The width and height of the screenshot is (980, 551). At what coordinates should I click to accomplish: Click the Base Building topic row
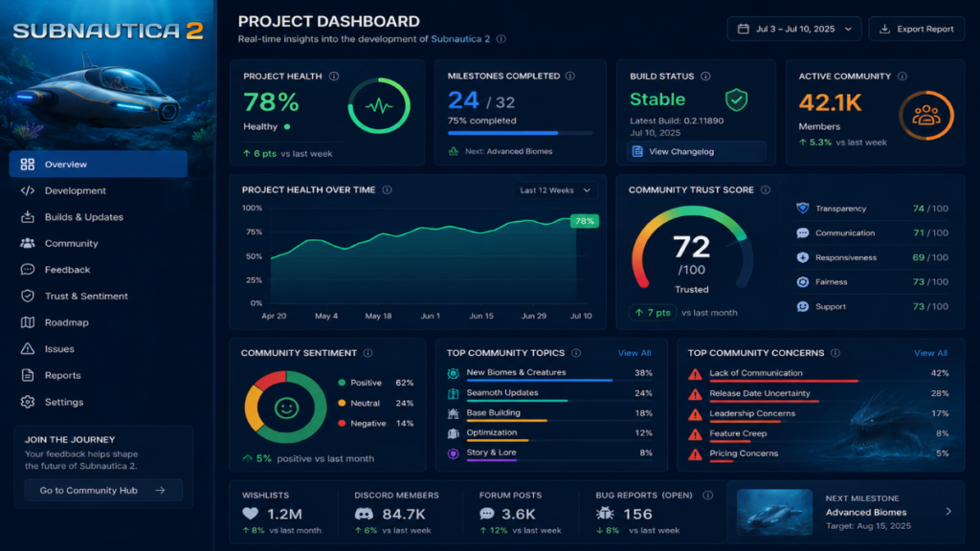[x=550, y=413]
